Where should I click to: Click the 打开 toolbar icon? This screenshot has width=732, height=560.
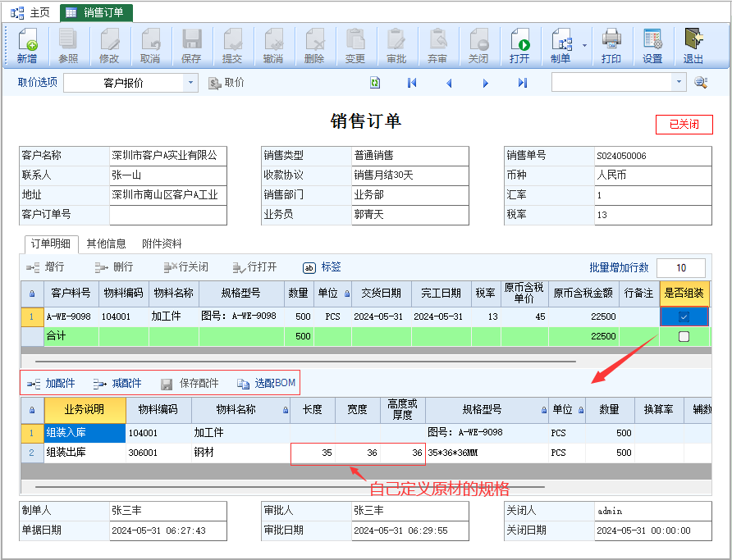tap(519, 46)
